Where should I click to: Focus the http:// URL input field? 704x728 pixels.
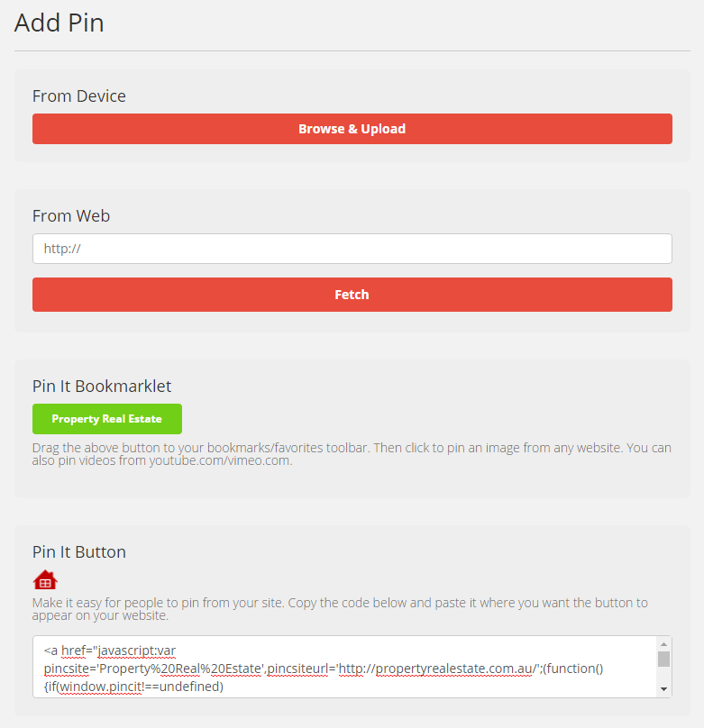point(352,249)
